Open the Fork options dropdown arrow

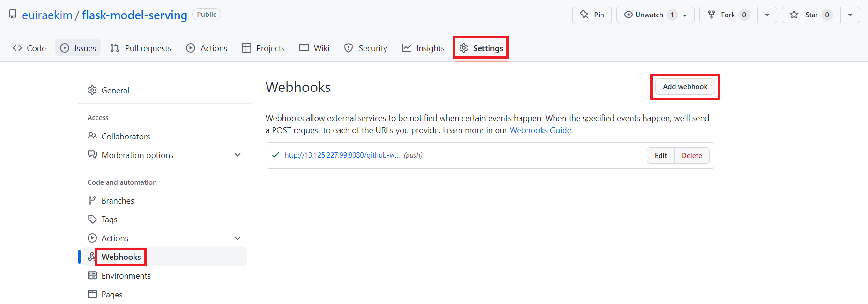767,15
